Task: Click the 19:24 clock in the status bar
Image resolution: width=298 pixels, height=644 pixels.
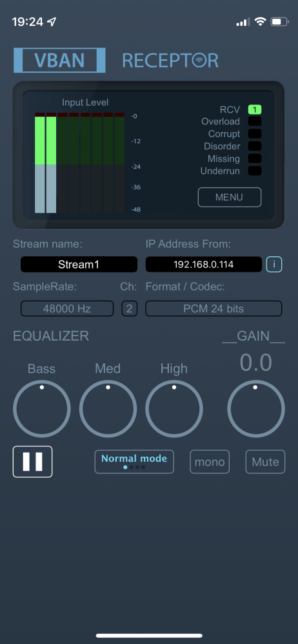Action: pos(28,22)
